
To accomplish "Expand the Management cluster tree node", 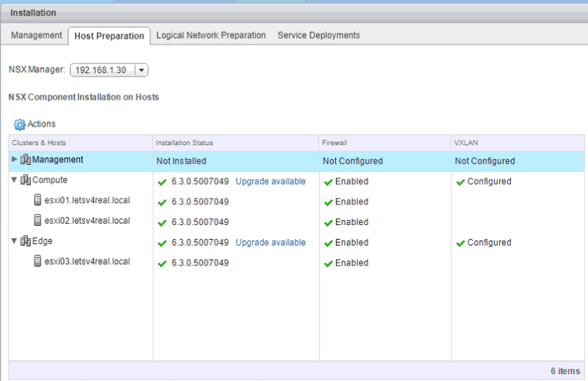I will [x=14, y=160].
